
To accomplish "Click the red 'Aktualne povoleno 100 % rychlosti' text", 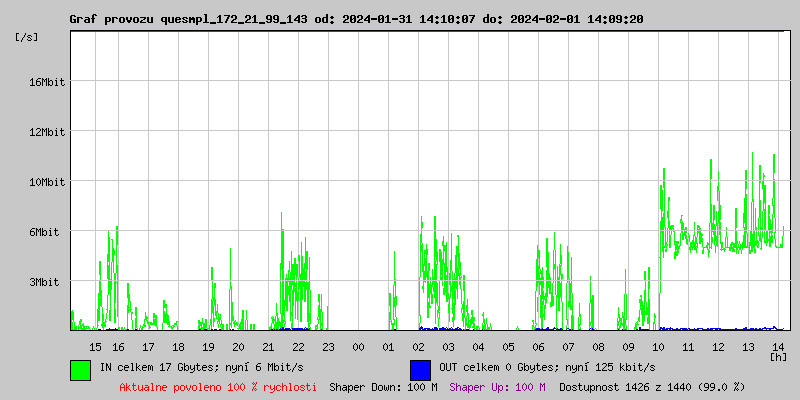I will [x=218, y=386].
